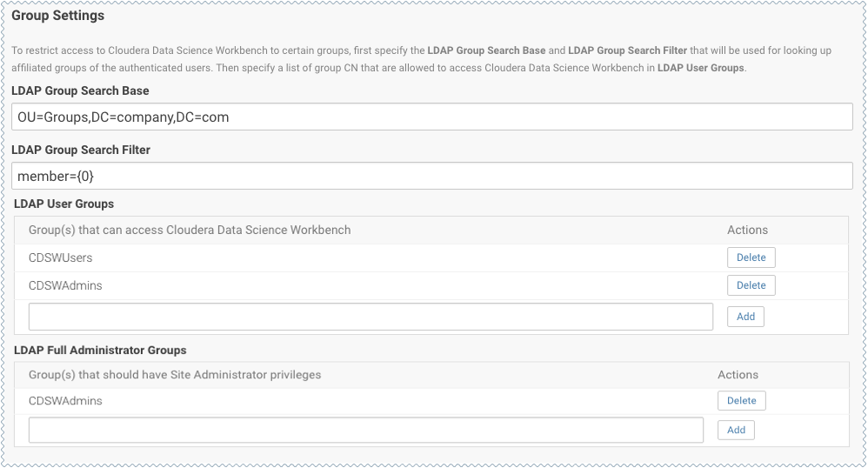Delete the CDSWUsers group
The image size is (868, 468).
[x=751, y=257]
